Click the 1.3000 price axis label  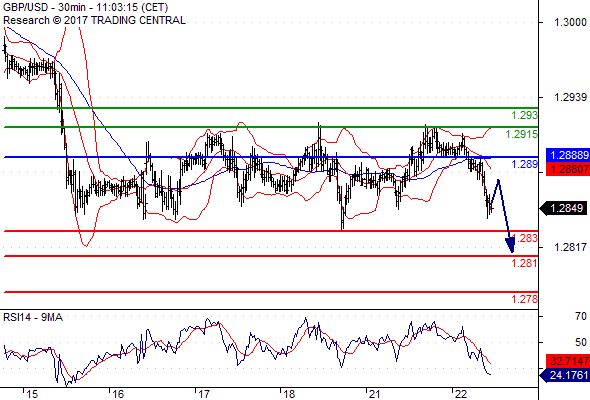pyautogui.click(x=570, y=23)
